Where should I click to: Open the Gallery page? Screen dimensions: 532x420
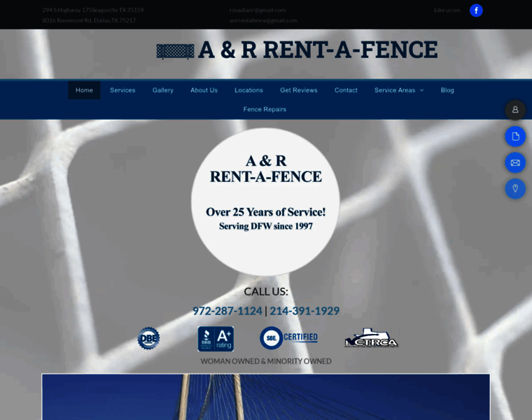pyautogui.click(x=163, y=90)
